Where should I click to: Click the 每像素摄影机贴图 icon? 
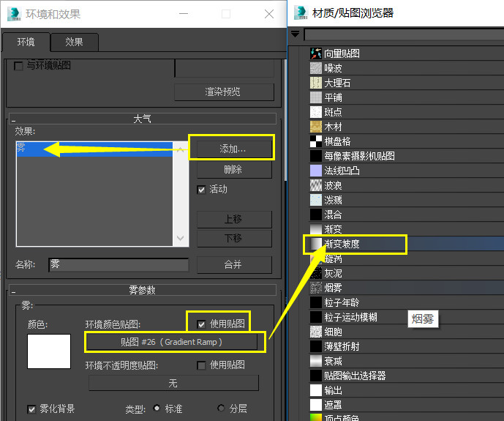click(x=316, y=156)
